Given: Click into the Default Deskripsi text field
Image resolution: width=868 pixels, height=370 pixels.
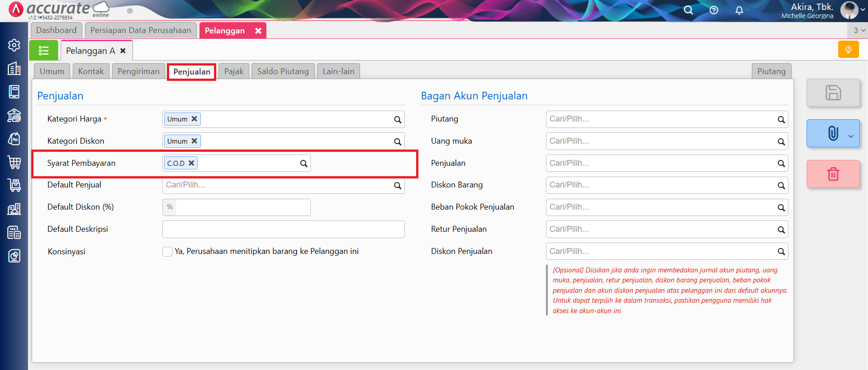Looking at the screenshot, I should pyautogui.click(x=283, y=229).
